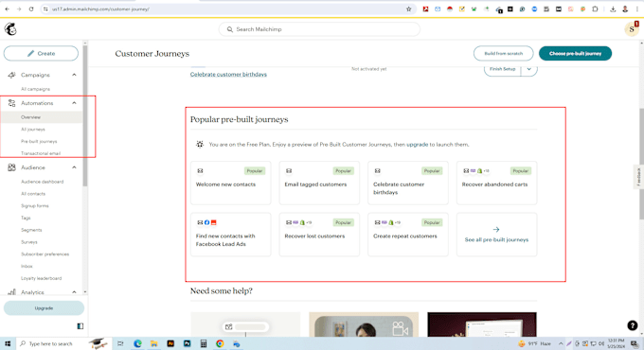Open All campaigns in sidebar
The image size is (644, 350).
click(35, 89)
